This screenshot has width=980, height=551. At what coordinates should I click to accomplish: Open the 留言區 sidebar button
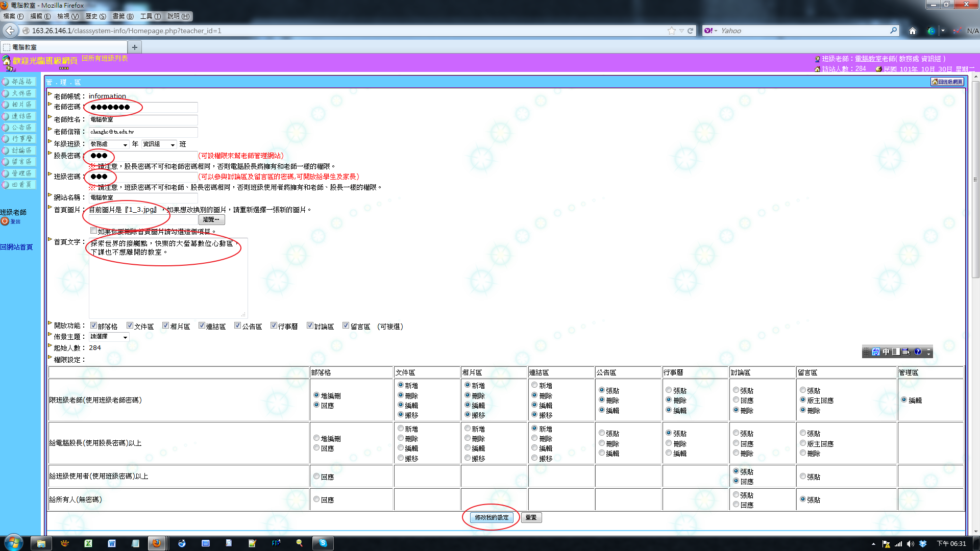18,162
